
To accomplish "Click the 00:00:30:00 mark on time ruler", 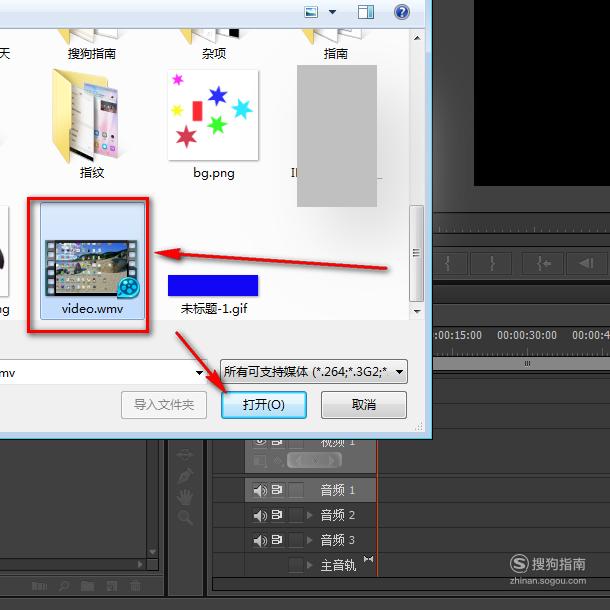I will (x=527, y=335).
